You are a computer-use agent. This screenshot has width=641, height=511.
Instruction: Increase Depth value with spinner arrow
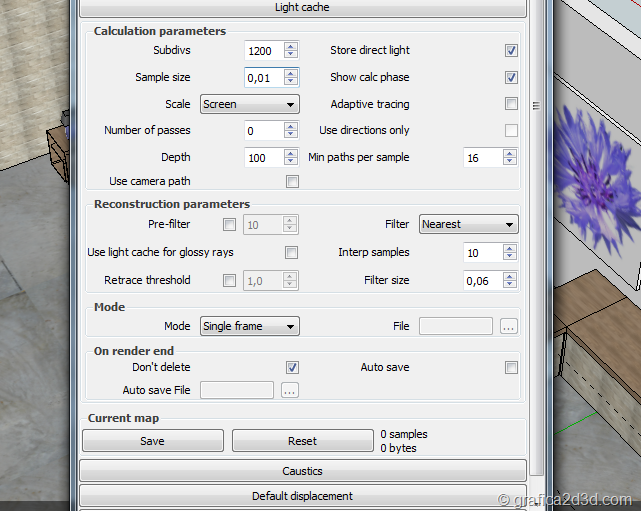291,153
